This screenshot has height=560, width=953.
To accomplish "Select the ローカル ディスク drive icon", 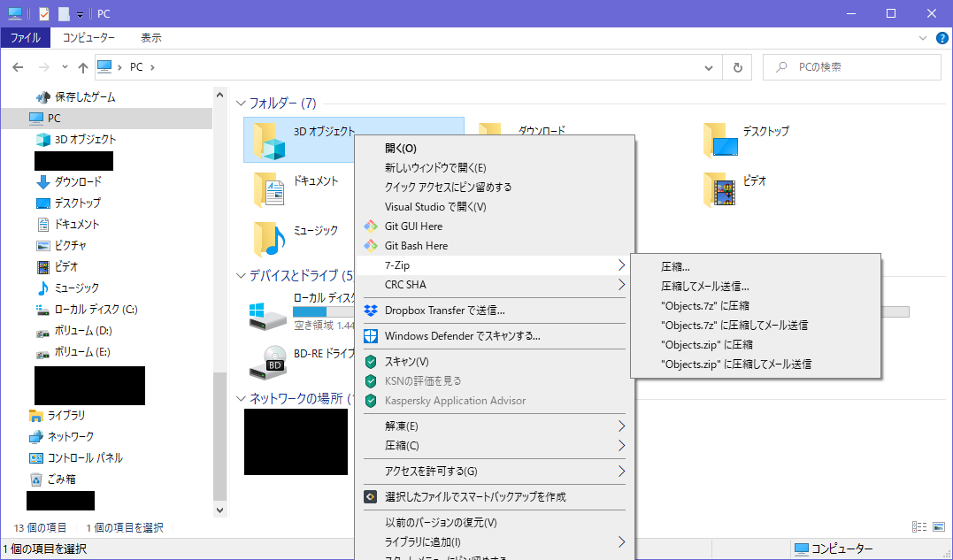I will 267,316.
